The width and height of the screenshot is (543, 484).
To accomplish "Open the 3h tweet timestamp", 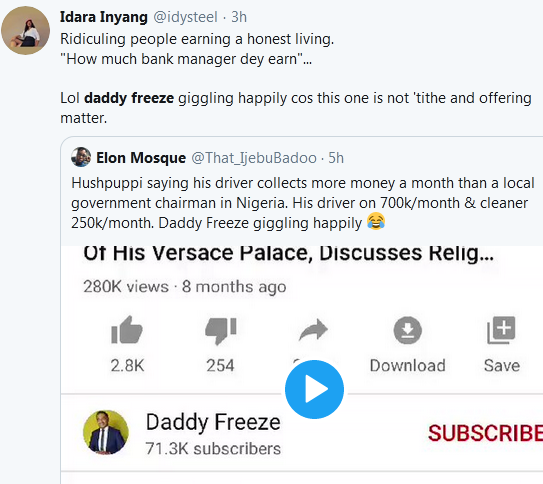I will point(239,17).
